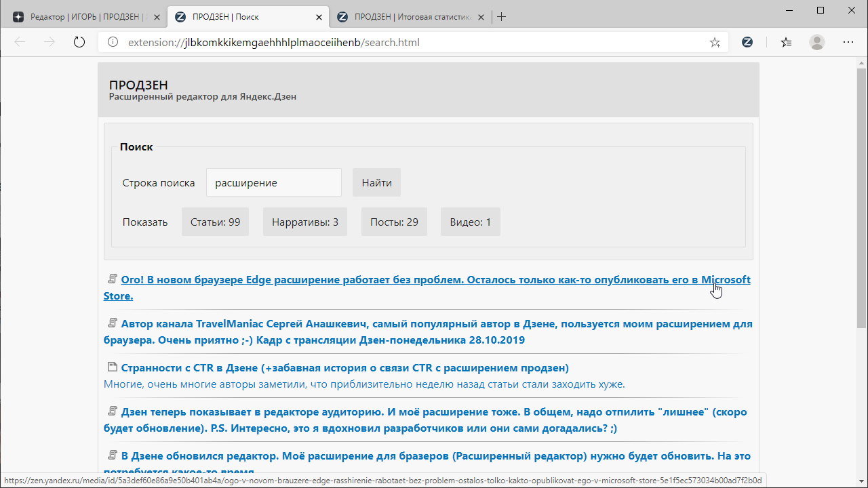Click the post icon before "В Дзене обновился редактор"
This screenshot has width=868, height=488.
[x=113, y=455]
